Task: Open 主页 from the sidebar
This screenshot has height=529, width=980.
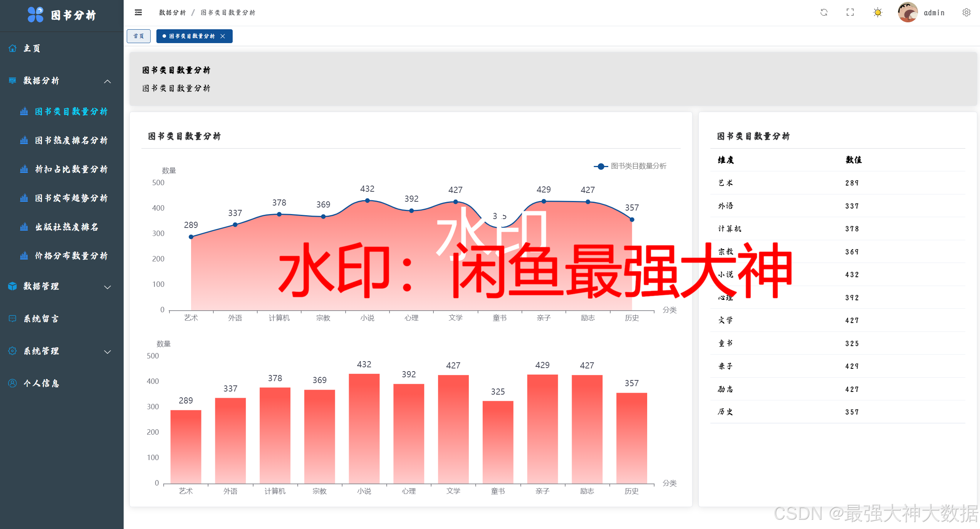Action: tap(32, 49)
